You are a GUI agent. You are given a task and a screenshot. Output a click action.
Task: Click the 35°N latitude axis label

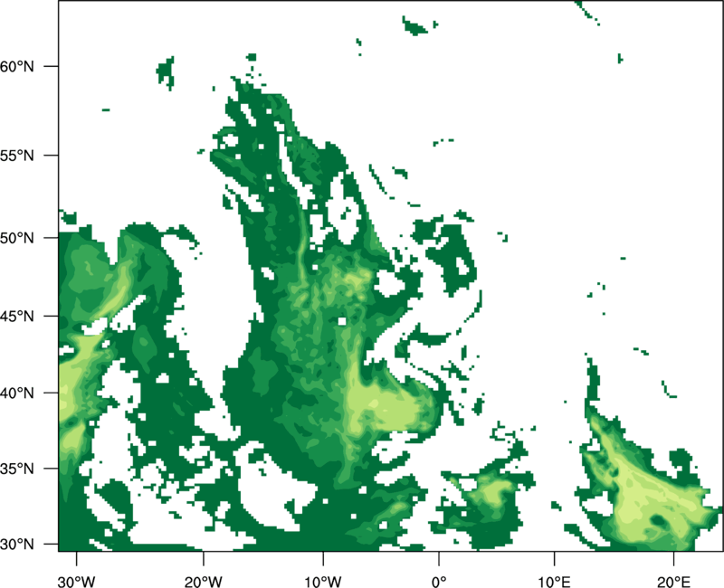pyautogui.click(x=17, y=469)
